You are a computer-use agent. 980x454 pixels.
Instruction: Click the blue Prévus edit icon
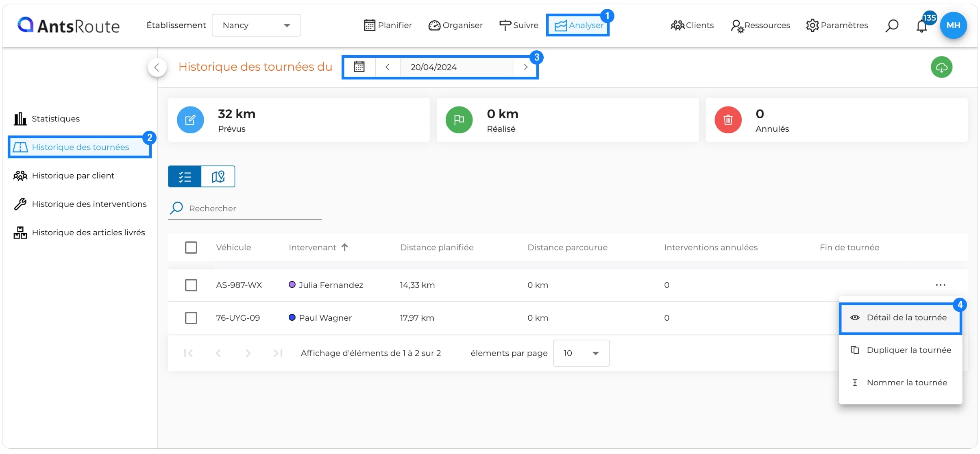point(190,120)
